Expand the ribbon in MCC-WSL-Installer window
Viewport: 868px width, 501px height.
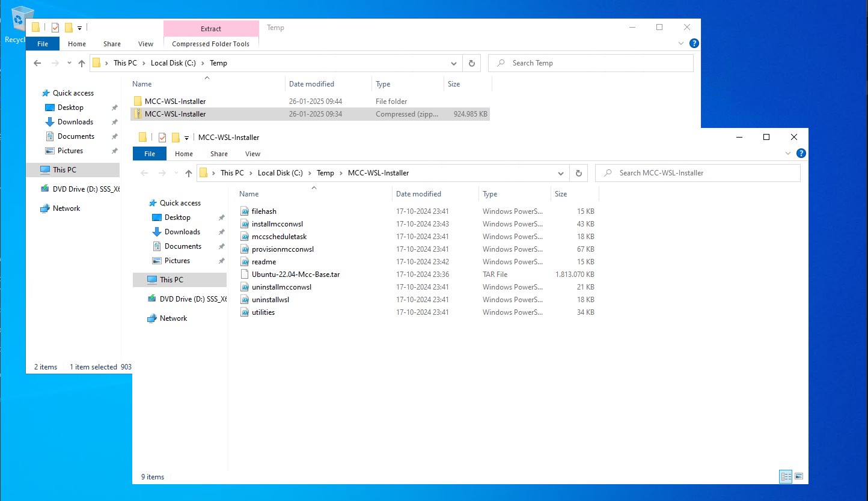pyautogui.click(x=789, y=154)
